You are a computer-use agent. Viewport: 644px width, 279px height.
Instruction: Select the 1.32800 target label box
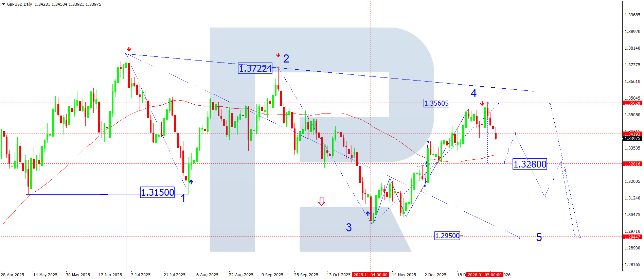[530, 164]
